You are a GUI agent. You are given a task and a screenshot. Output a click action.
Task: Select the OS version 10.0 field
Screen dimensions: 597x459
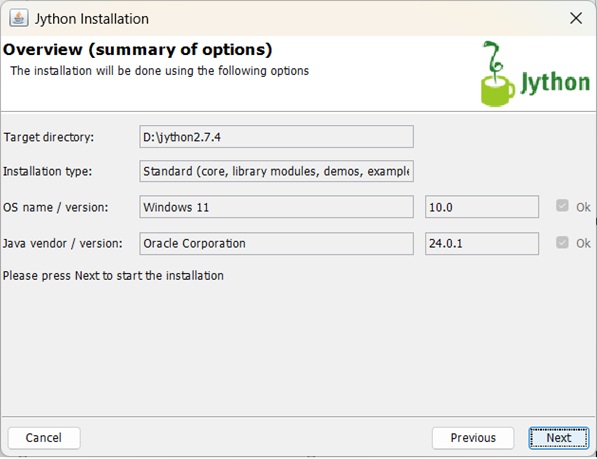(x=482, y=207)
